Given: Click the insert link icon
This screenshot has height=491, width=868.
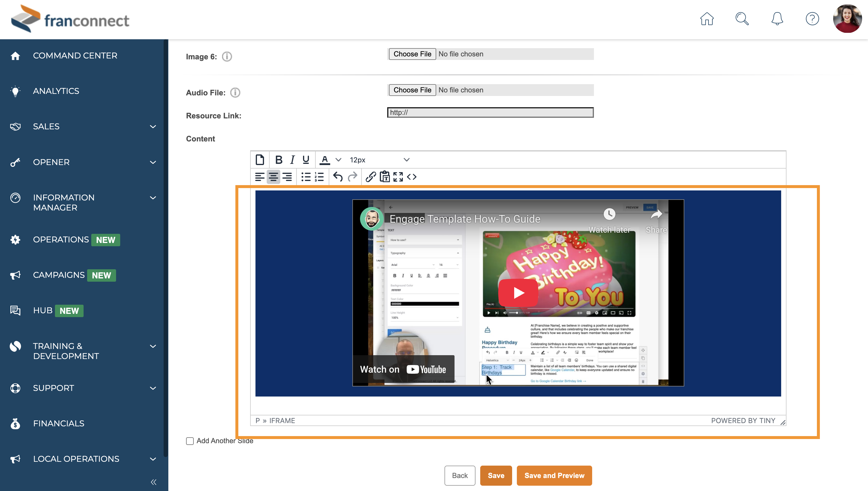Looking at the screenshot, I should [x=371, y=177].
